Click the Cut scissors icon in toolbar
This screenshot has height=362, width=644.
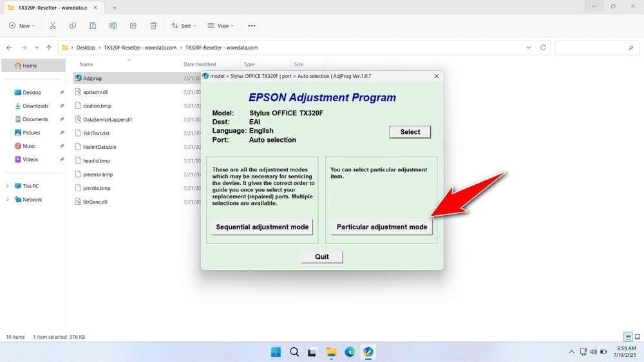pyautogui.click(x=53, y=26)
